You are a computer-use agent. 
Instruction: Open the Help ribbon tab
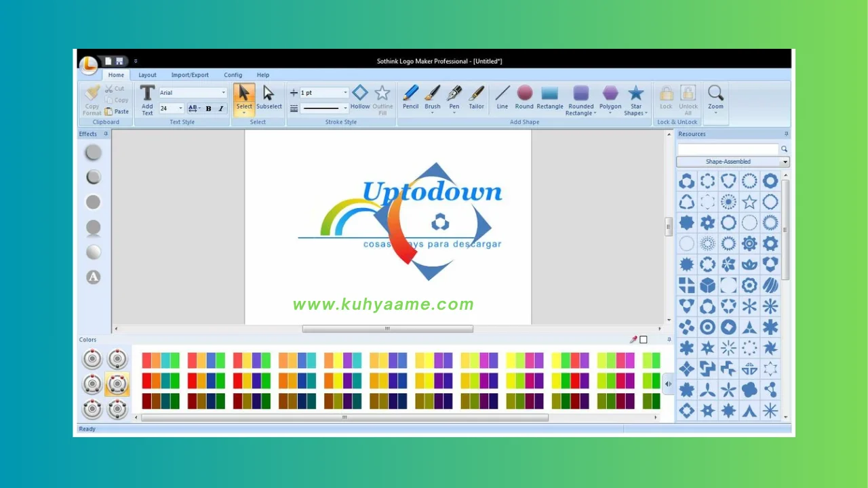[x=263, y=75]
